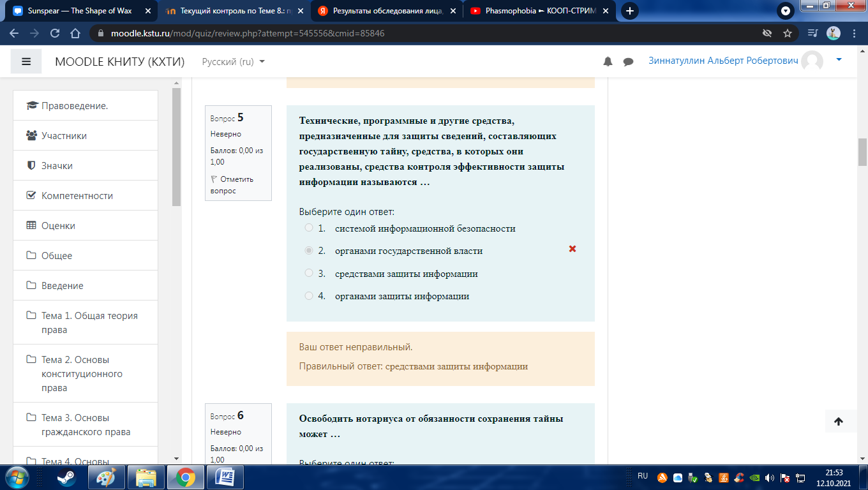The height and width of the screenshot is (490, 868).
Task: Open File Explorer from the taskbar
Action: click(146, 477)
